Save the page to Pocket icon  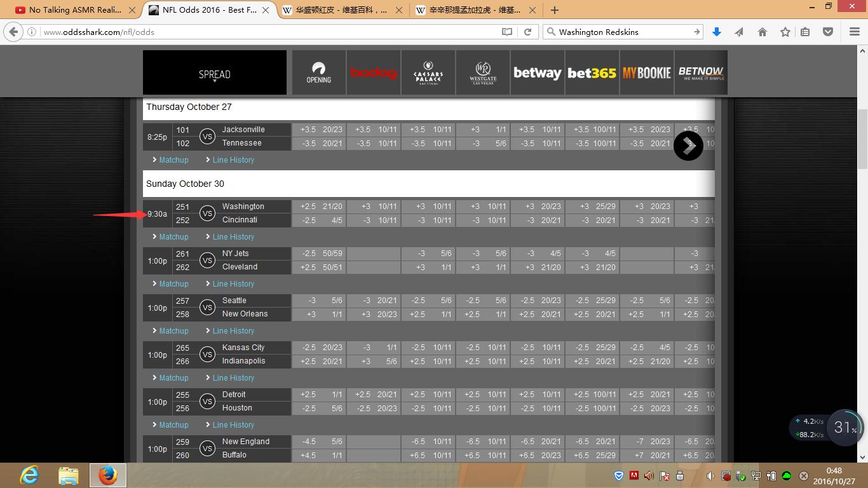pos(827,32)
